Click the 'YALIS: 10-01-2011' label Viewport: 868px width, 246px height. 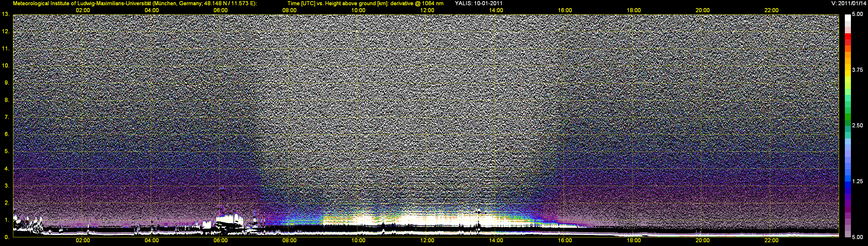click(x=479, y=3)
